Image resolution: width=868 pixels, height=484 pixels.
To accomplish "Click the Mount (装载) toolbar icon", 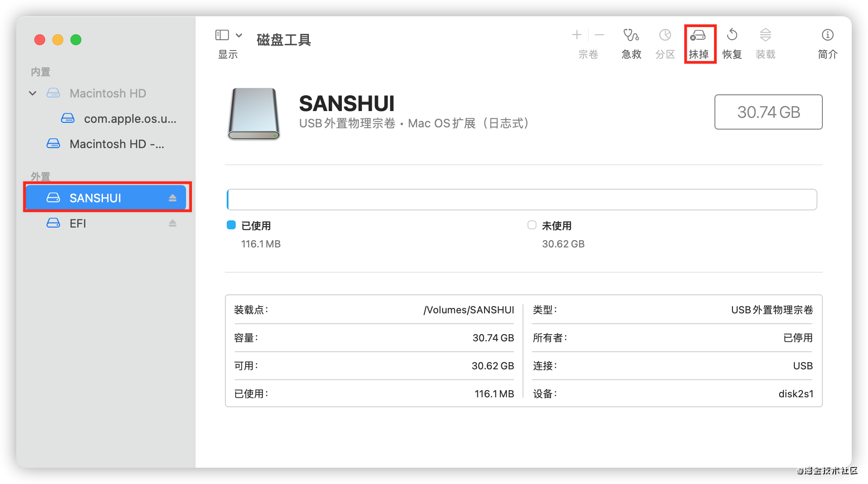I will point(765,35).
